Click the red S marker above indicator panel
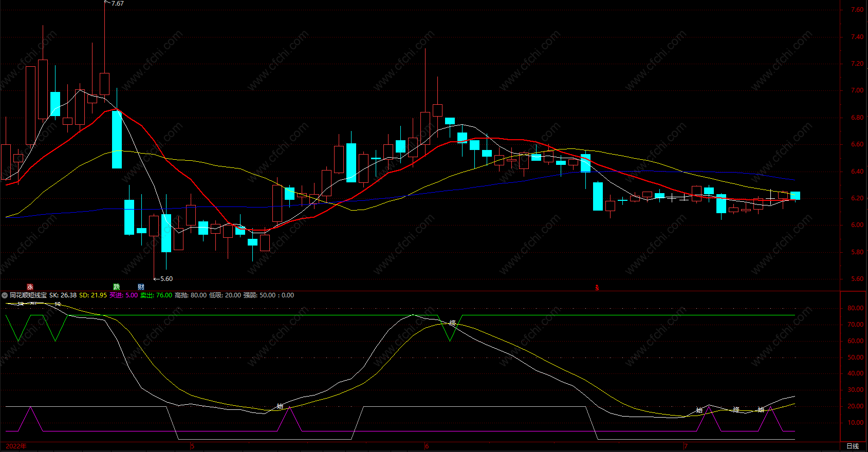This screenshot has height=452, width=868. [x=597, y=288]
